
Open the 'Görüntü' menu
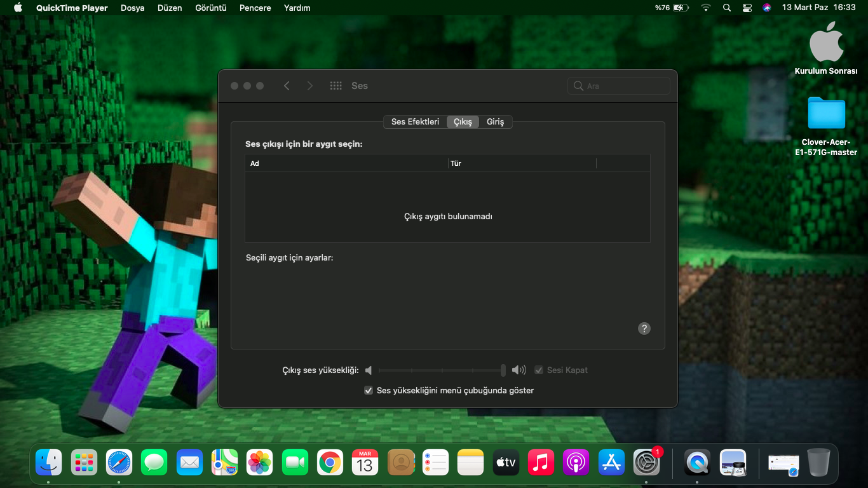[x=211, y=8]
